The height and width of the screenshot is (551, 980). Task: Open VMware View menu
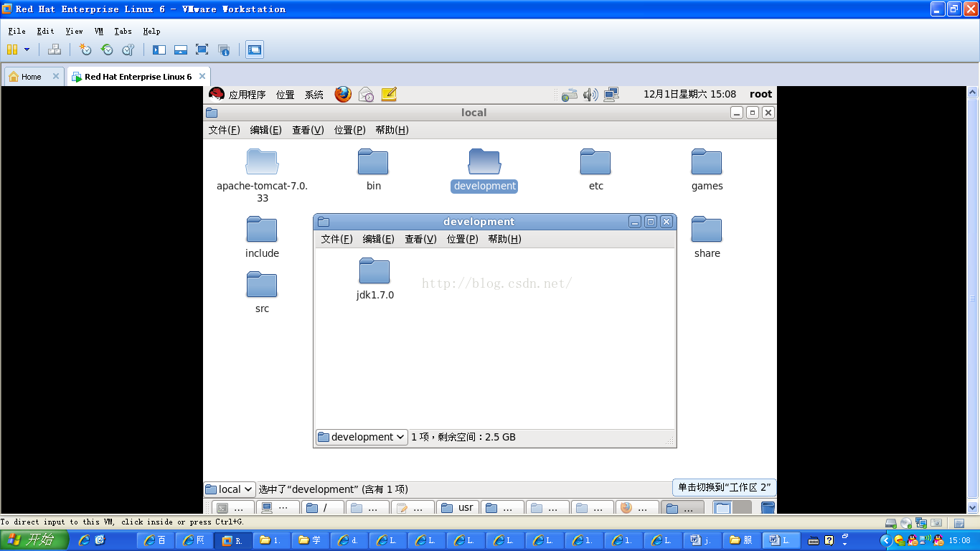tap(74, 31)
